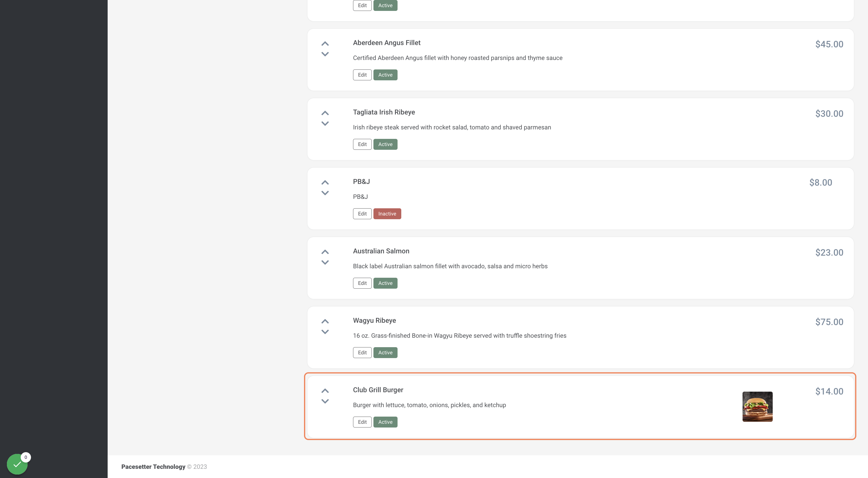Toggle Active status for Wagyu Ribeye

click(385, 352)
